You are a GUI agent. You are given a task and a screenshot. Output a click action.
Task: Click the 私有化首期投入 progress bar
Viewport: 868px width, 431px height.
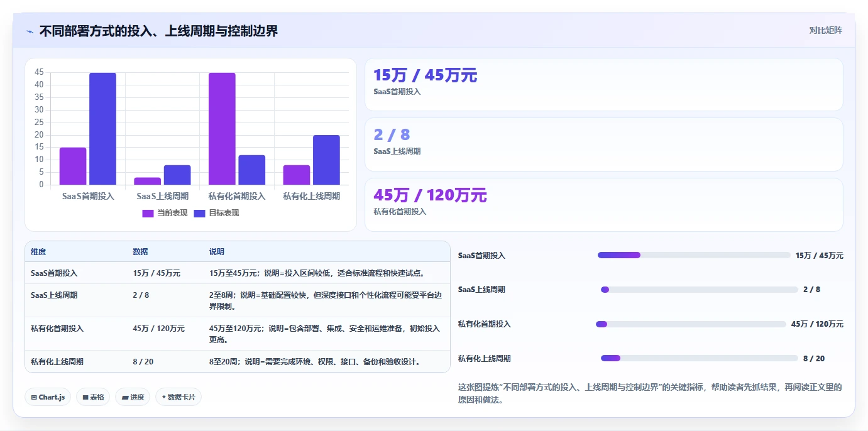(x=691, y=324)
